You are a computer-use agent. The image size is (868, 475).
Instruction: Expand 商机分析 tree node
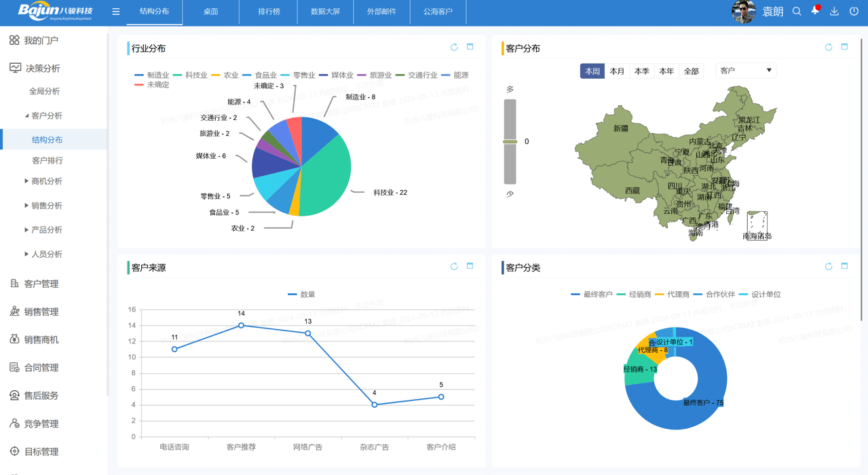46,181
